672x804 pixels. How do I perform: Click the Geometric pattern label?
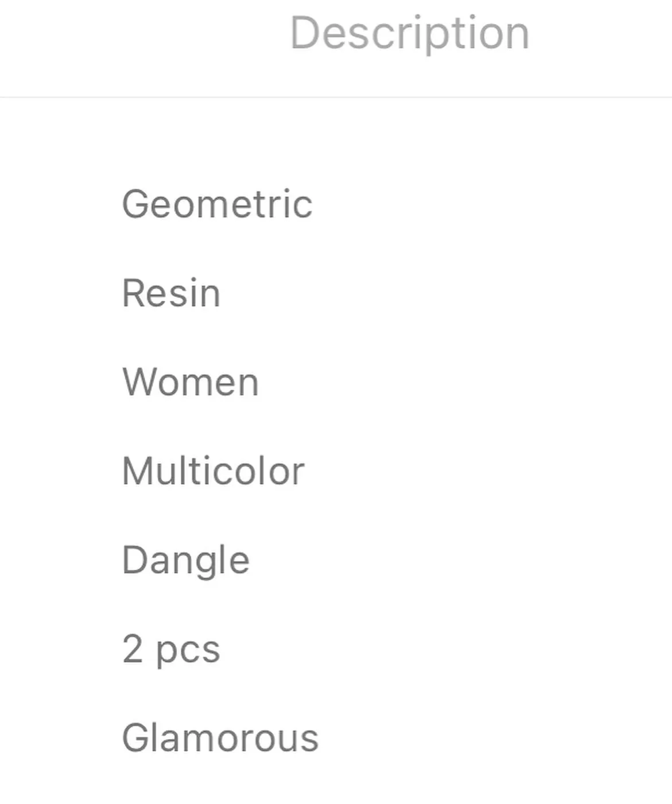coord(217,204)
